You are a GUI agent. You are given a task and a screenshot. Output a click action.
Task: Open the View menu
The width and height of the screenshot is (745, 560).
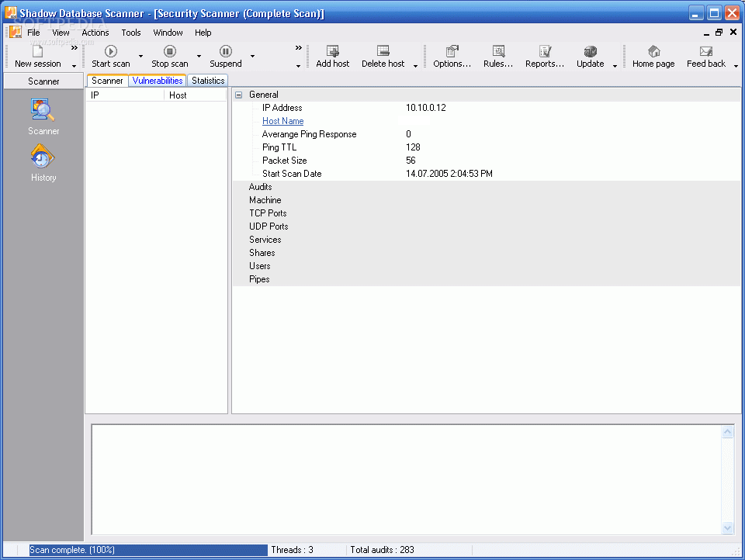pyautogui.click(x=61, y=33)
